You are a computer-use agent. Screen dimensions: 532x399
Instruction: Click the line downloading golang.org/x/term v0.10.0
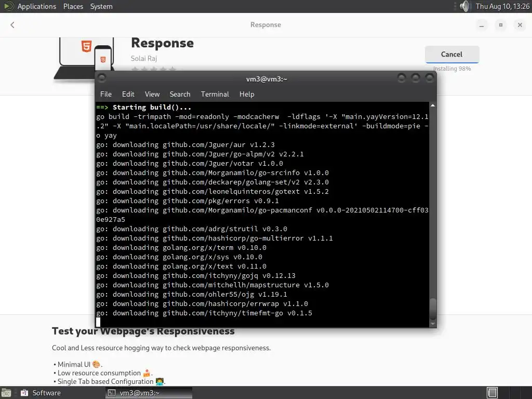click(x=181, y=248)
